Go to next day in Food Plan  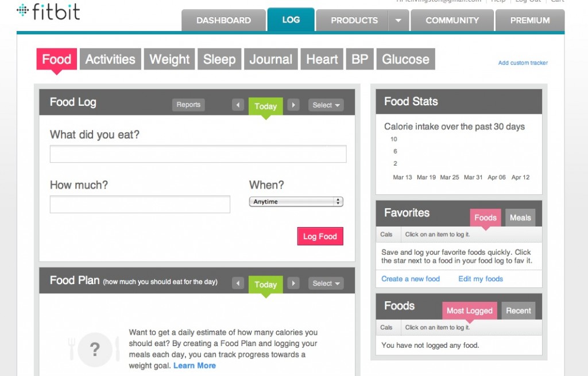point(293,283)
